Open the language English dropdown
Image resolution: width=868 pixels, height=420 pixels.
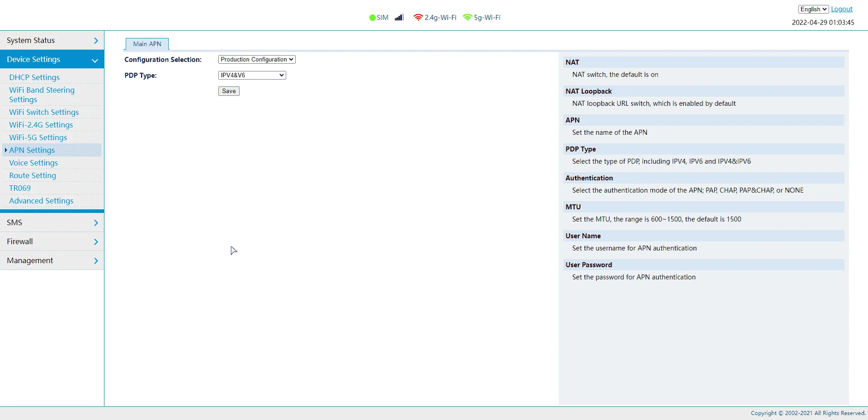813,9
